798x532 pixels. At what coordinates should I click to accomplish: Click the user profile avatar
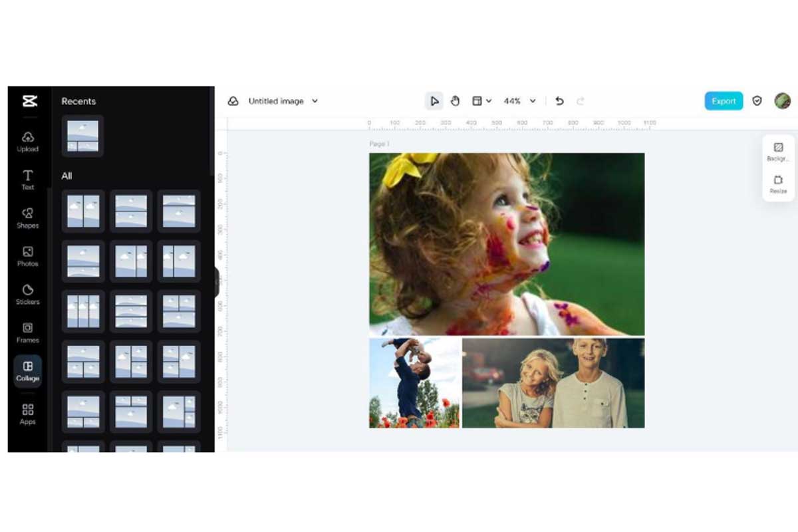(x=782, y=101)
